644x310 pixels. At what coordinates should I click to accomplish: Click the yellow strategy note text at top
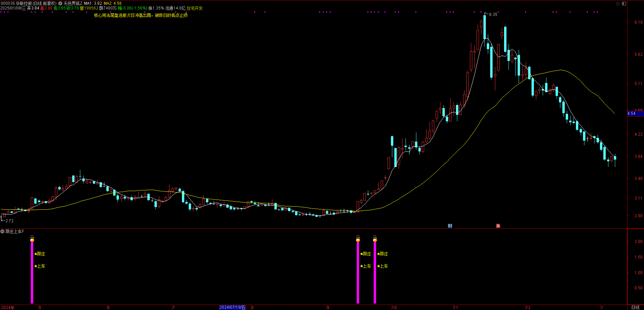141,15
